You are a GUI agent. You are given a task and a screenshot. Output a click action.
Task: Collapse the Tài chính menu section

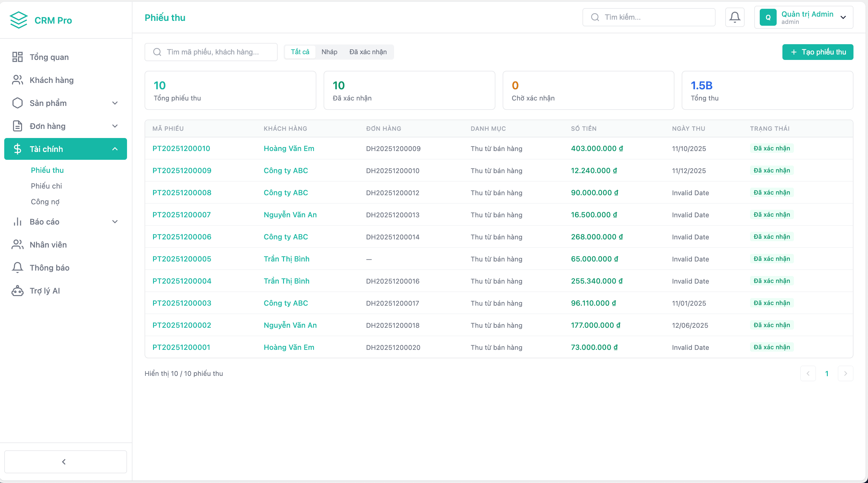click(x=115, y=149)
